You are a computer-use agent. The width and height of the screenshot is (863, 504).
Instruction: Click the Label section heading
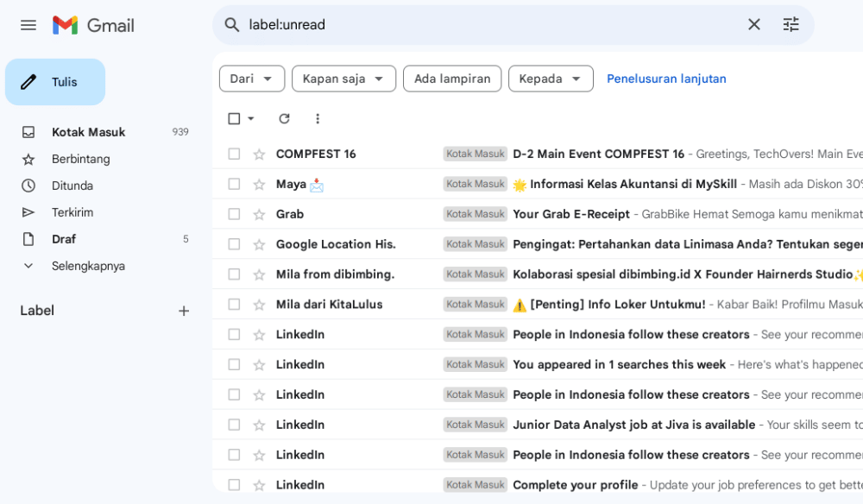(x=37, y=311)
